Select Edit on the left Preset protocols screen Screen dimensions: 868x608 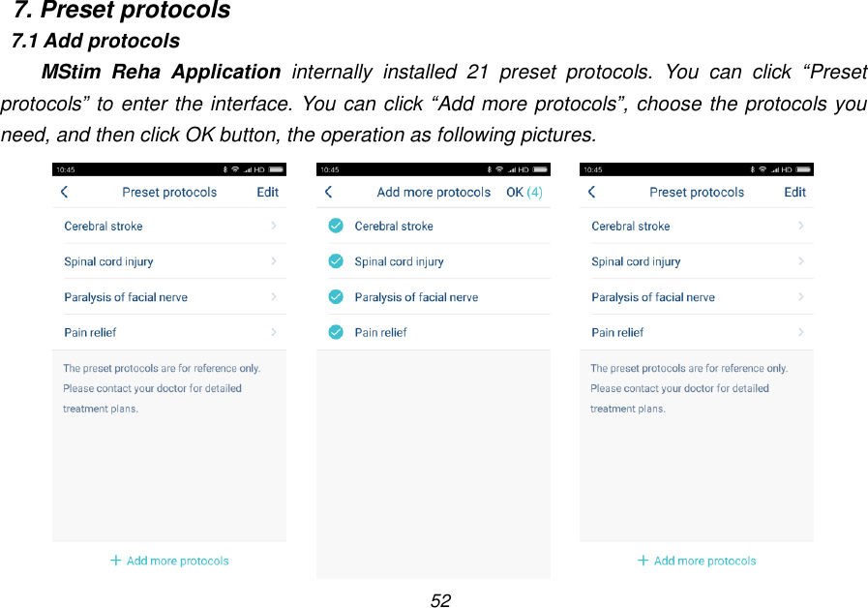coord(267,192)
